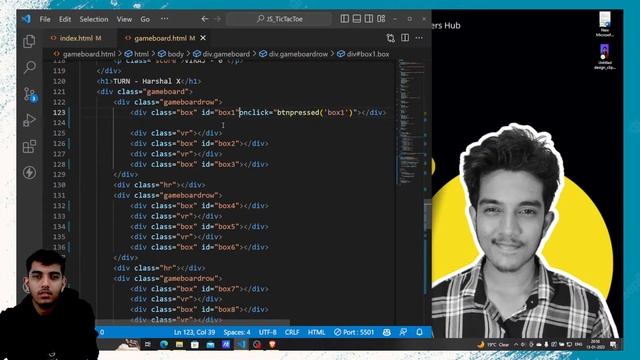The image size is (640, 360).
Task: Open Microsoft Edge from the taskbar
Action: point(164,344)
